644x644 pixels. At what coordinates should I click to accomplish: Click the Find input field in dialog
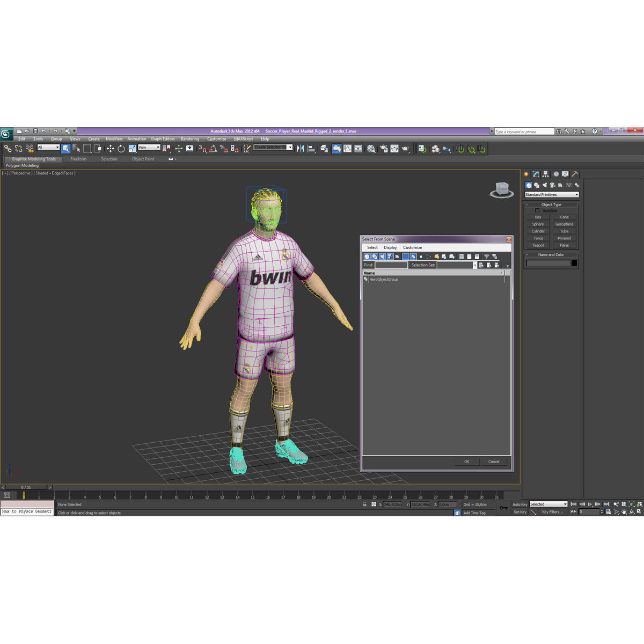391,265
